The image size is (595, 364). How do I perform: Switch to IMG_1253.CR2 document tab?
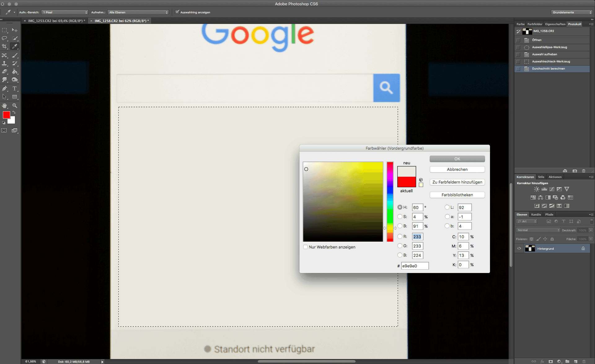pyautogui.click(x=57, y=21)
